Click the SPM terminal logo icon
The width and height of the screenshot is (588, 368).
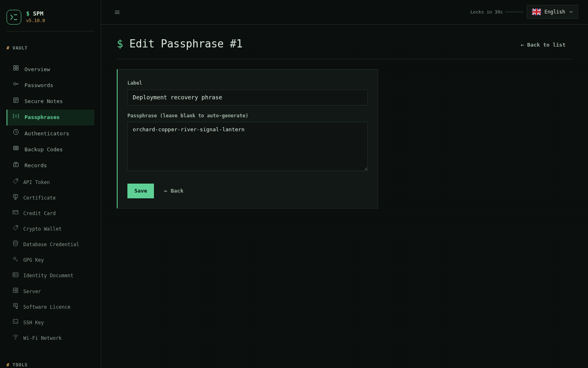click(14, 17)
